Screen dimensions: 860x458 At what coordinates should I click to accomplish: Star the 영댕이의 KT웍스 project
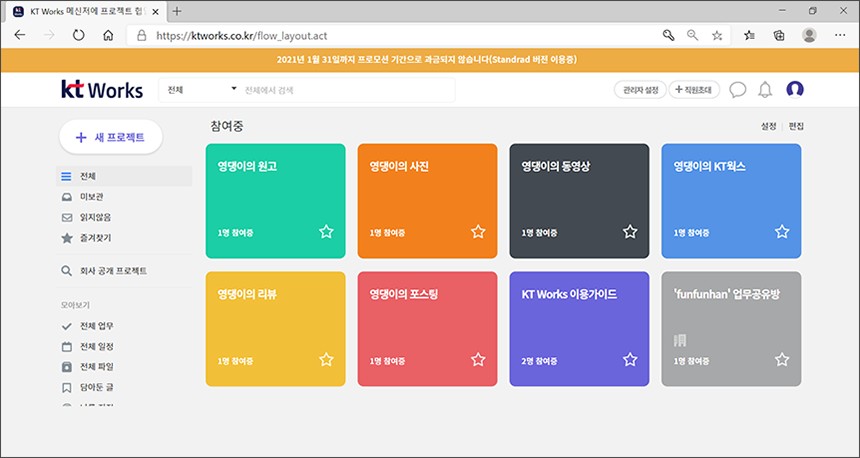click(x=782, y=231)
